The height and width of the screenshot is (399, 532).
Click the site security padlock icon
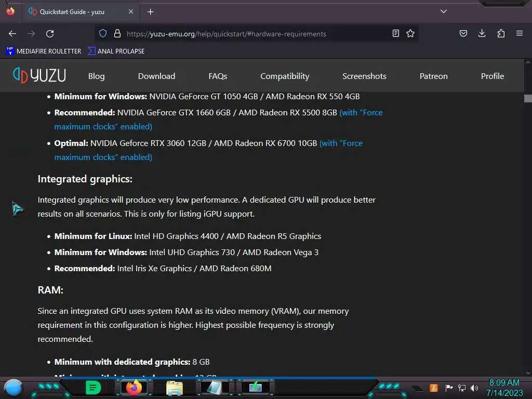point(117,34)
